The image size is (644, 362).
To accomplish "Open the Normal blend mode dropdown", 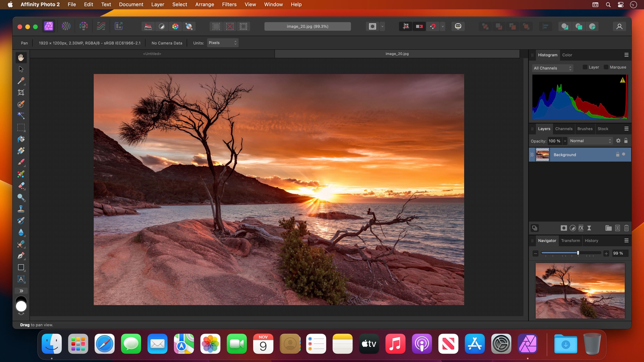I will [x=590, y=141].
